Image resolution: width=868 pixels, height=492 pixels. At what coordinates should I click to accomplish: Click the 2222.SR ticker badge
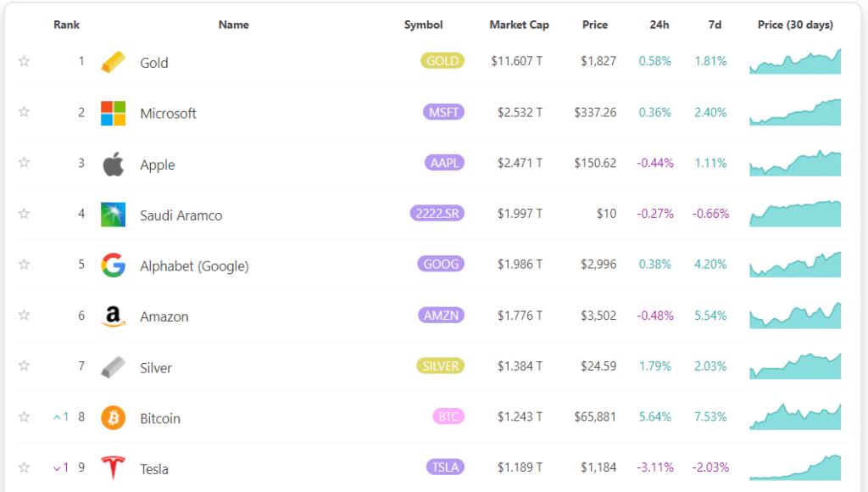(x=437, y=213)
